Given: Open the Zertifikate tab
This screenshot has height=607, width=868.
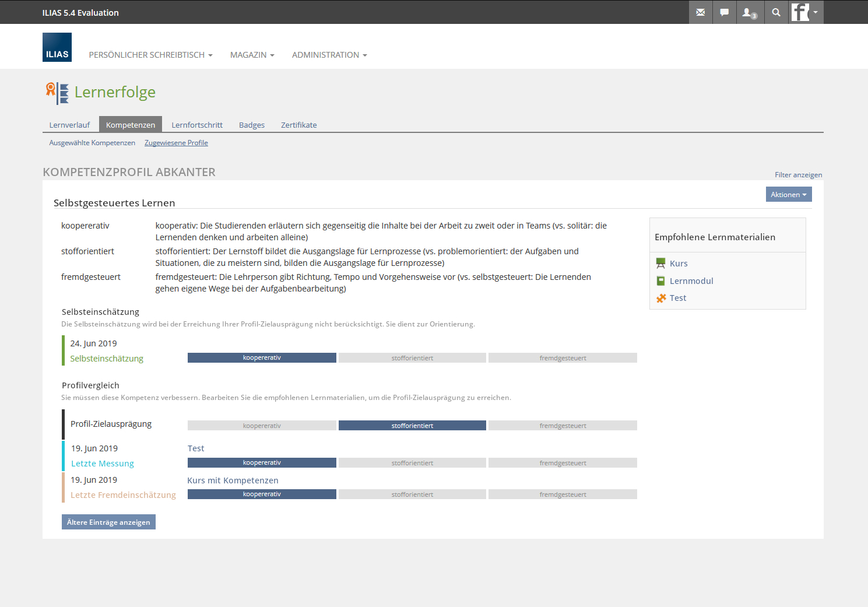Looking at the screenshot, I should point(298,125).
